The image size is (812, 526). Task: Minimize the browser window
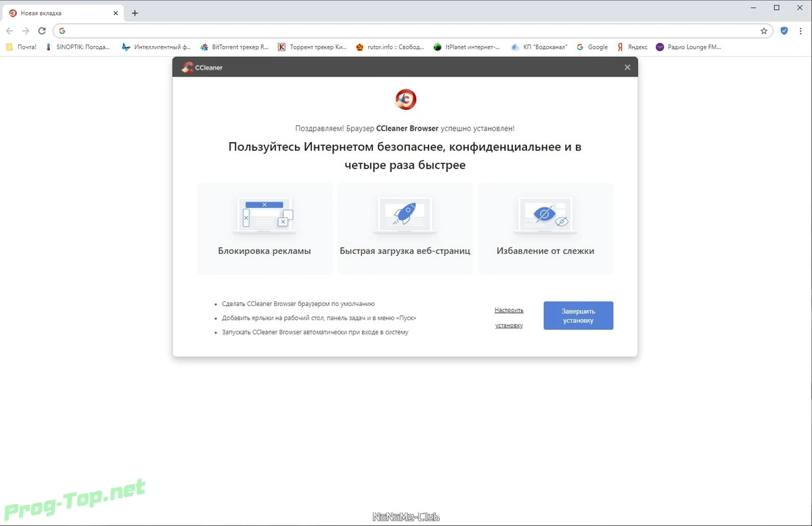[754, 7]
